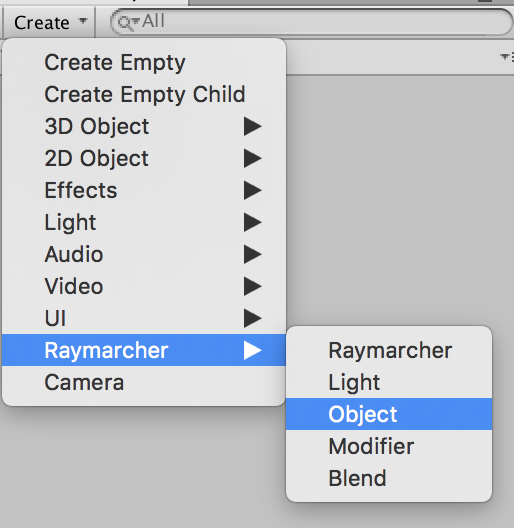Expand the 3D Object submenu

pos(144,126)
